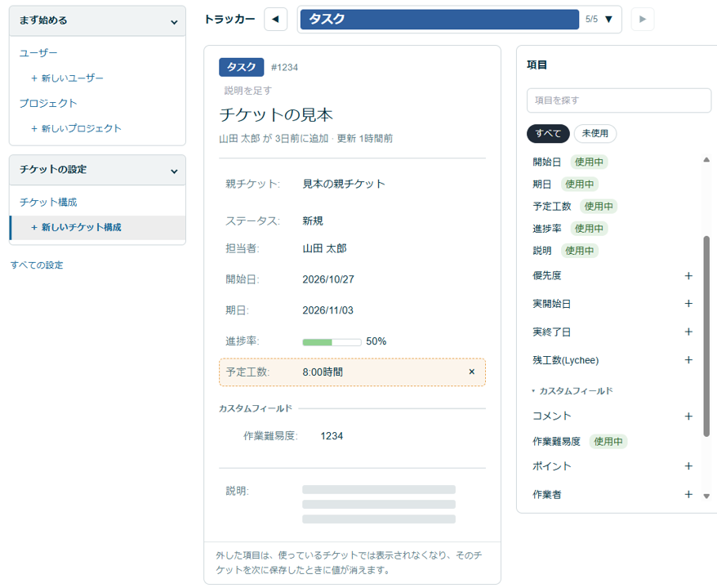The width and height of the screenshot is (717, 588).
Task: Click the 作業難易度 value 1234
Action: pos(332,436)
